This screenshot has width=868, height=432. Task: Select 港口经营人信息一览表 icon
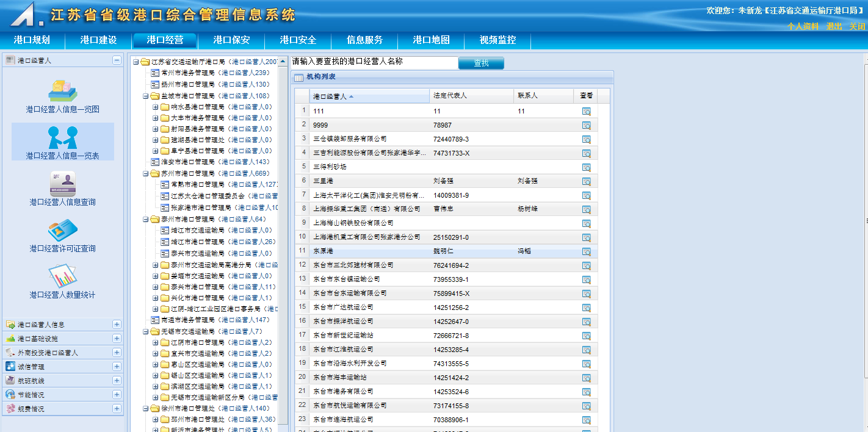pyautogui.click(x=62, y=137)
